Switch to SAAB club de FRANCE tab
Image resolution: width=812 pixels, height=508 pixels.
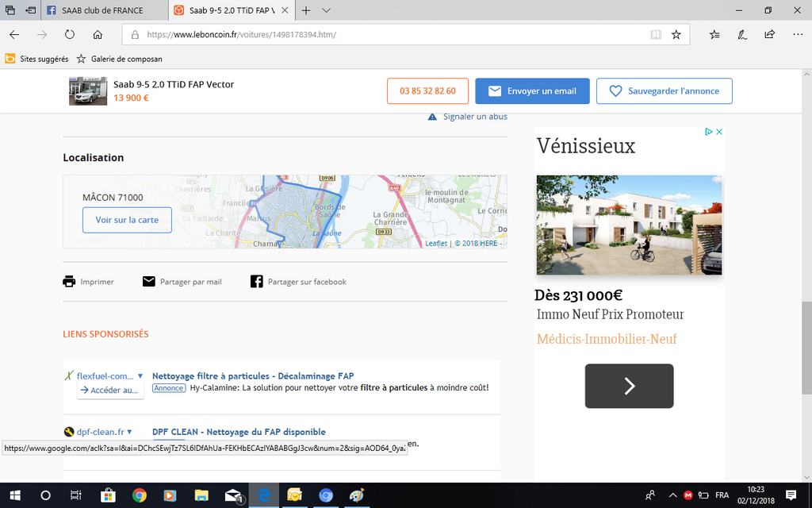(104, 10)
